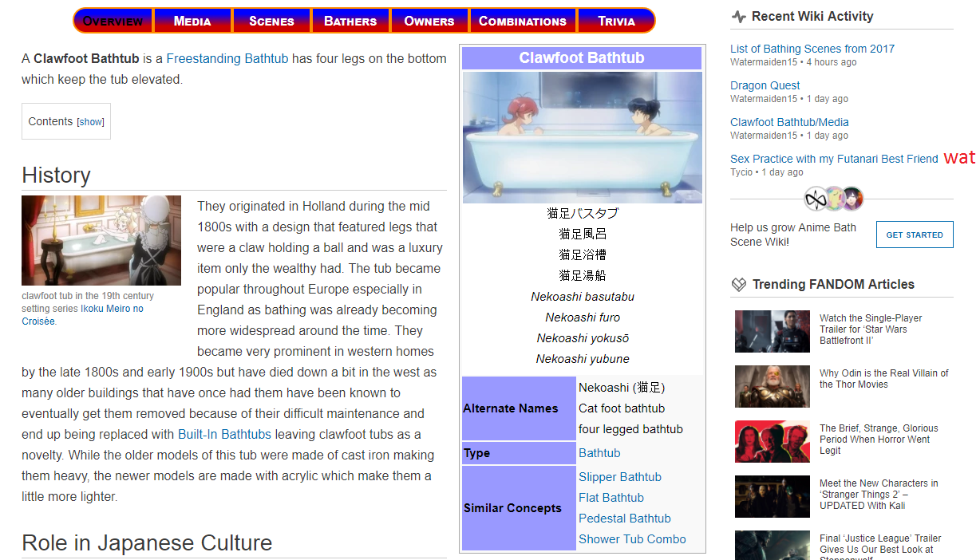Image resolution: width=980 pixels, height=560 pixels.
Task: Open 'Why Odin is the Real Villain' article
Action: point(883,378)
